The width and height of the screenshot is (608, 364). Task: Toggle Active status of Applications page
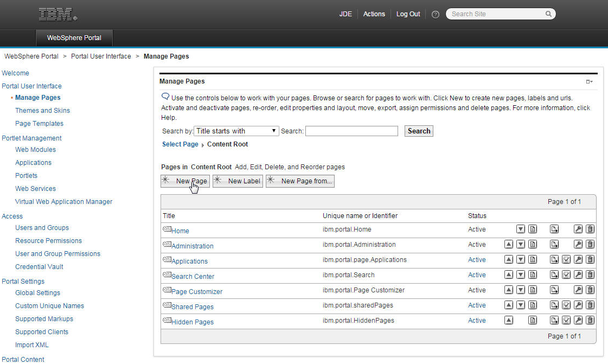pyautogui.click(x=477, y=260)
